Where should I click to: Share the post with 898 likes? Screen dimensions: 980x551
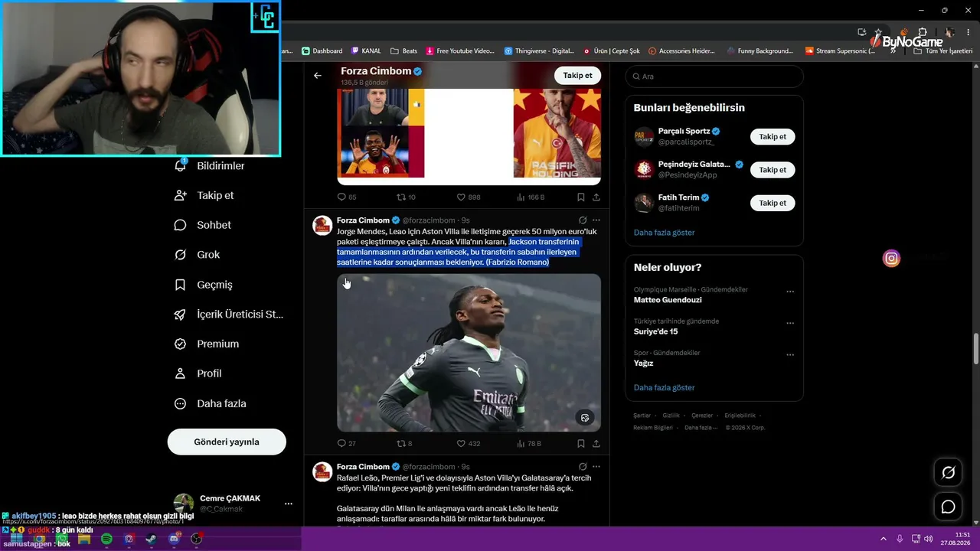point(596,197)
